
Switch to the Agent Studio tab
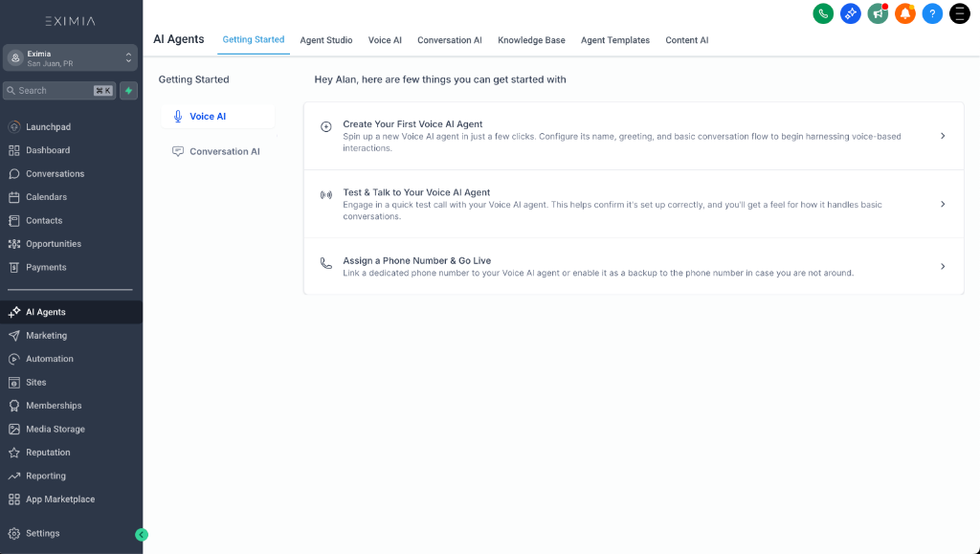click(x=327, y=40)
